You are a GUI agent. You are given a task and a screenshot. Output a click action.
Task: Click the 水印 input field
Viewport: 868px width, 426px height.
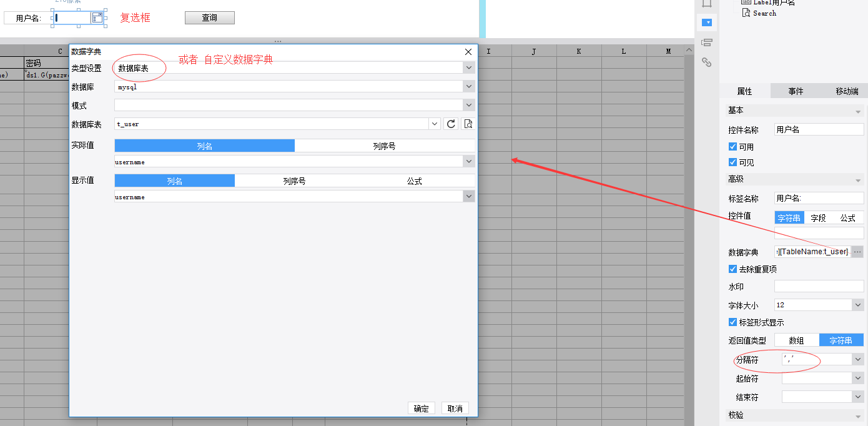click(x=819, y=286)
